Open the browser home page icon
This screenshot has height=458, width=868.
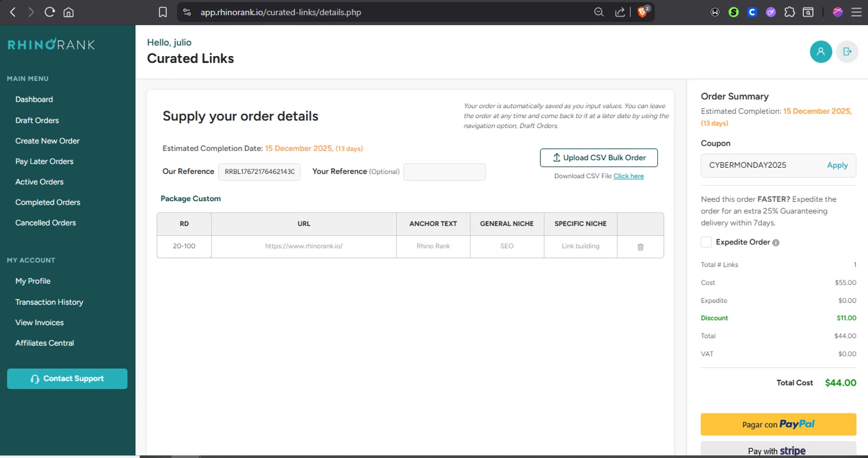(68, 12)
